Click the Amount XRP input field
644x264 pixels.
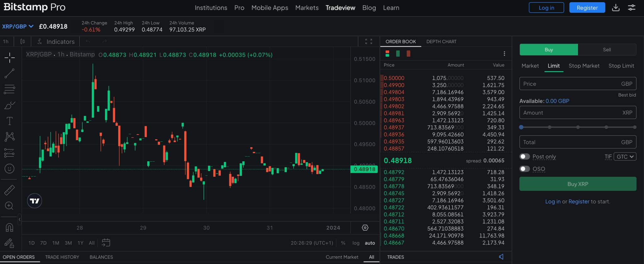(x=578, y=113)
